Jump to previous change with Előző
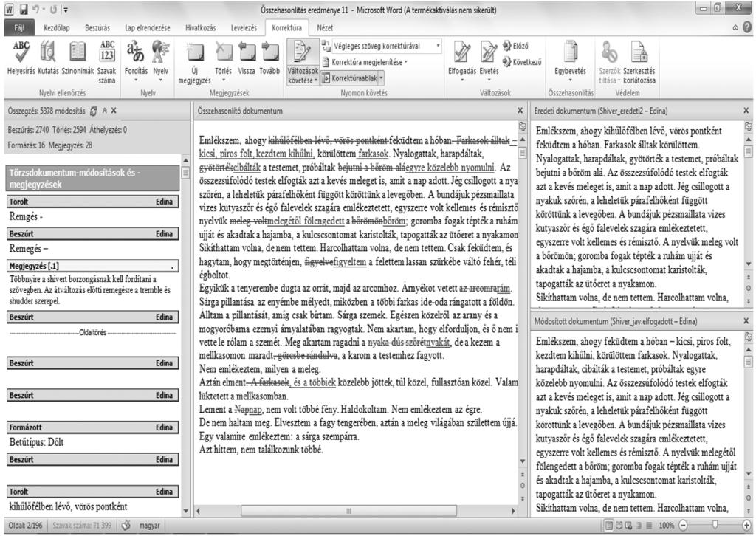 (x=515, y=47)
